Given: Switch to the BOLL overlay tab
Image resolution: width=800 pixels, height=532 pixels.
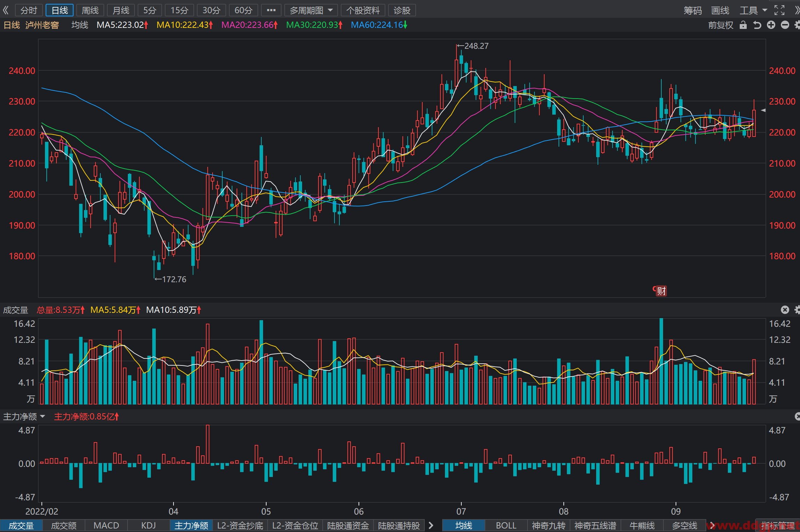Looking at the screenshot, I should 506,525.
